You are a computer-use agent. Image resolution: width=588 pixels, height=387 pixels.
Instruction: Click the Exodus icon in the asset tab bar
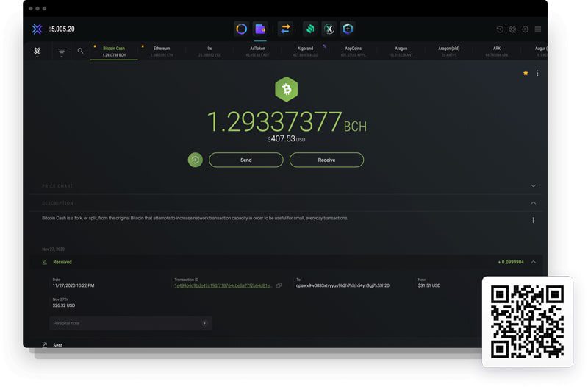[37, 51]
